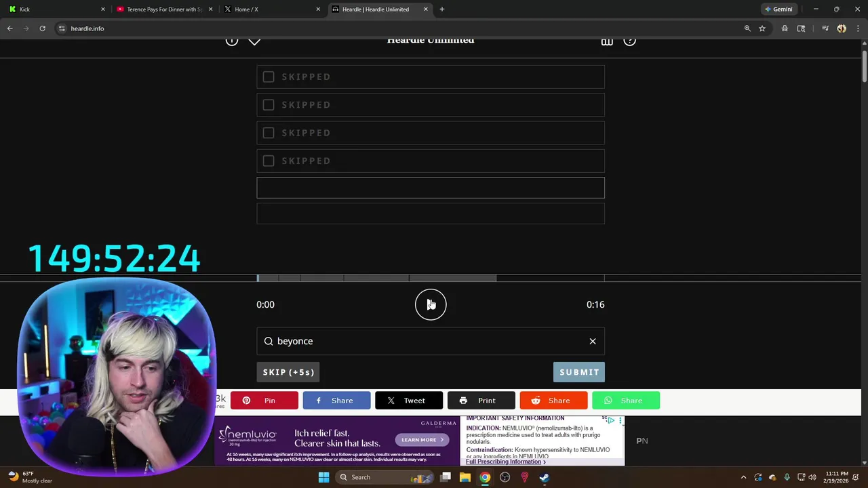Click the heardle.info address bar
The height and width of the screenshot is (488, 868).
[x=400, y=28]
